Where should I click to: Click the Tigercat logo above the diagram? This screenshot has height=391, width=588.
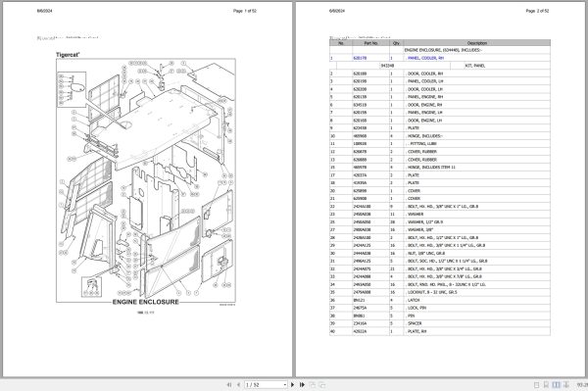[x=68, y=55]
